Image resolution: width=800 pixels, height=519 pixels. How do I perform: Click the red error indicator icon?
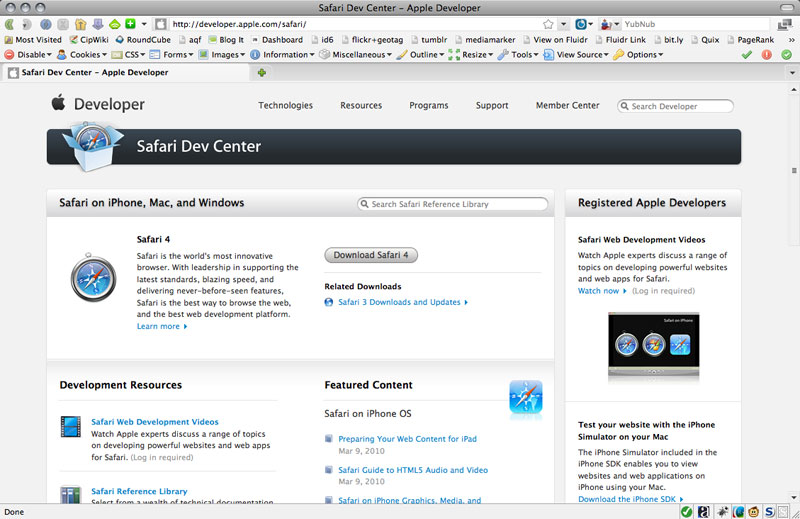coord(766,55)
